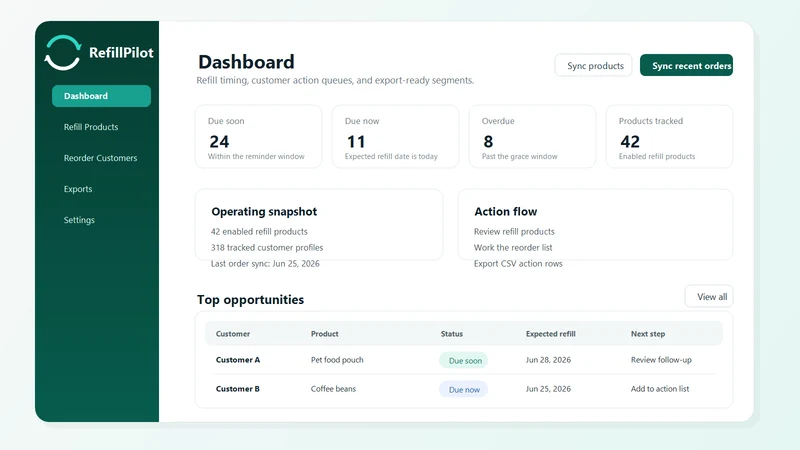Select the Overdue stat card

tap(532, 137)
